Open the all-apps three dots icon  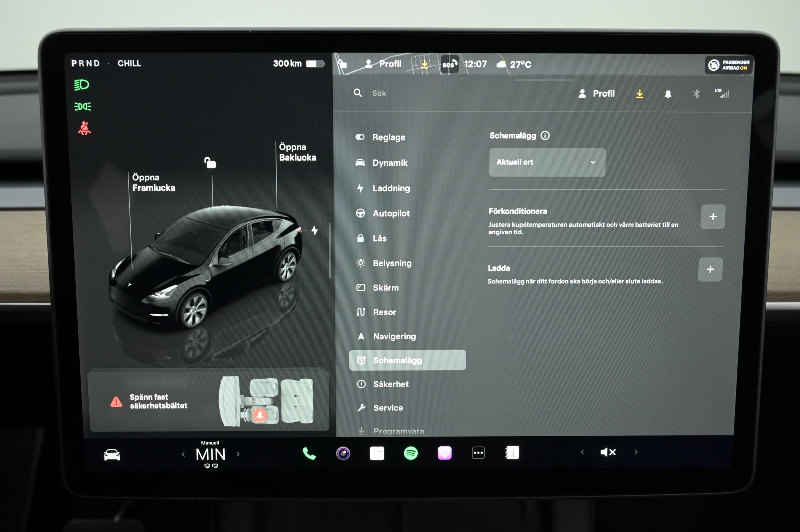pos(478,453)
